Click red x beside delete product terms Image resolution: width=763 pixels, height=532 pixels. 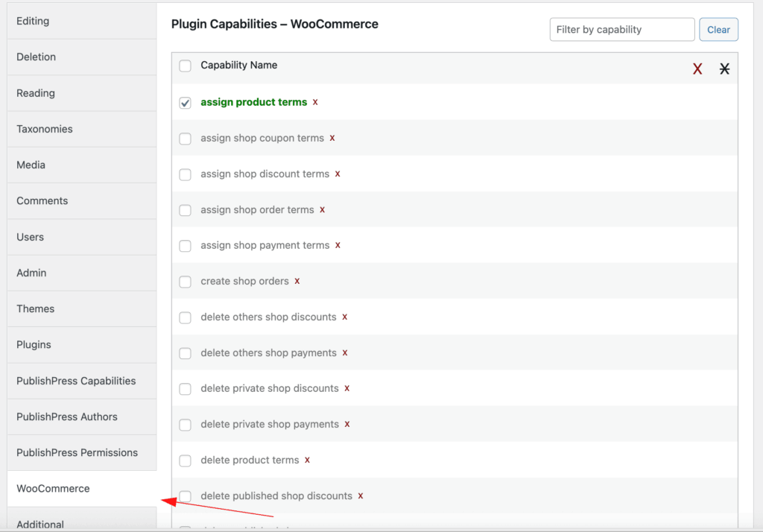(x=308, y=460)
